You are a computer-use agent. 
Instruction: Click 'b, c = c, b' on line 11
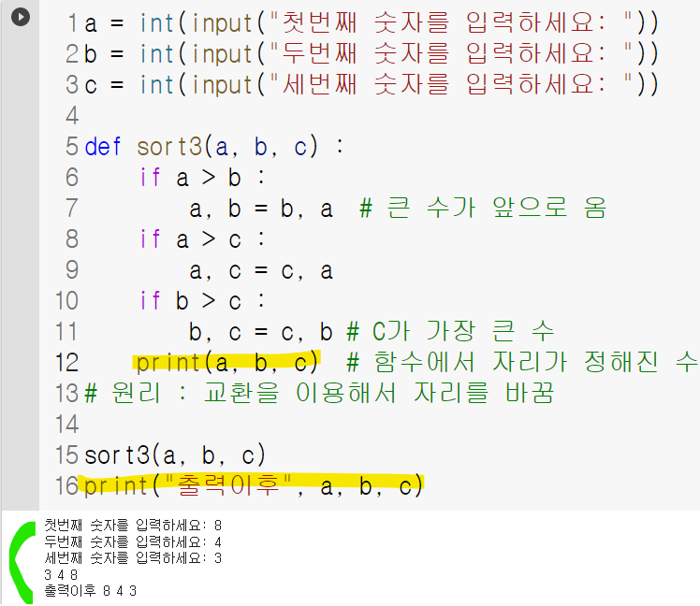click(261, 332)
